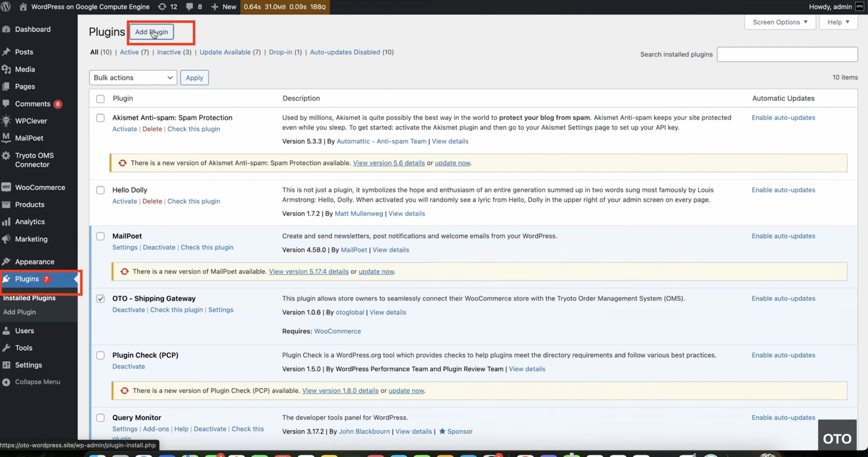Click the Collapse Menu arrow icon
Image resolution: width=868 pixels, height=457 pixels.
tap(6, 382)
